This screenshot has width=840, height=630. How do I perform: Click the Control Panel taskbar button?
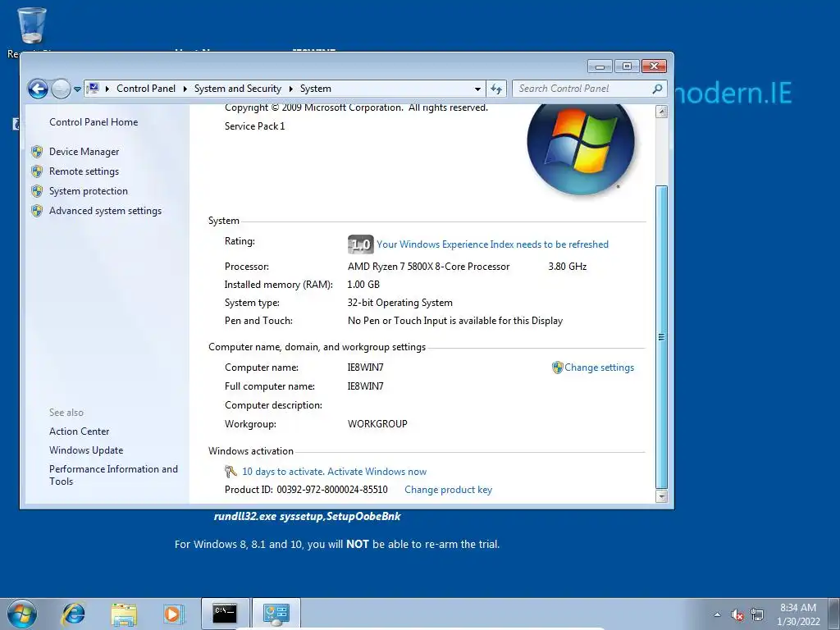[x=276, y=614]
